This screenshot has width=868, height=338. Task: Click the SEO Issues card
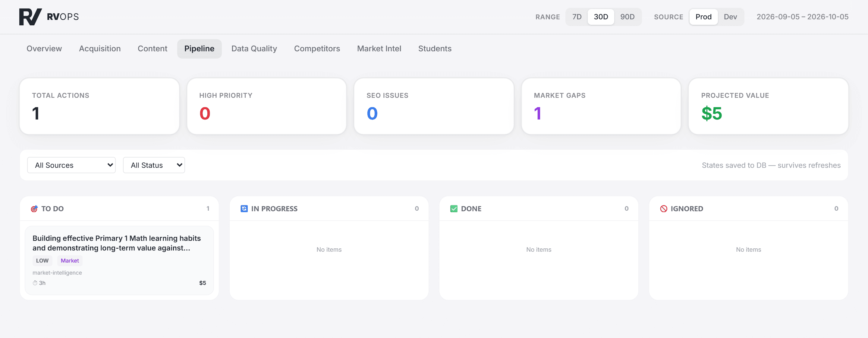pos(434,106)
